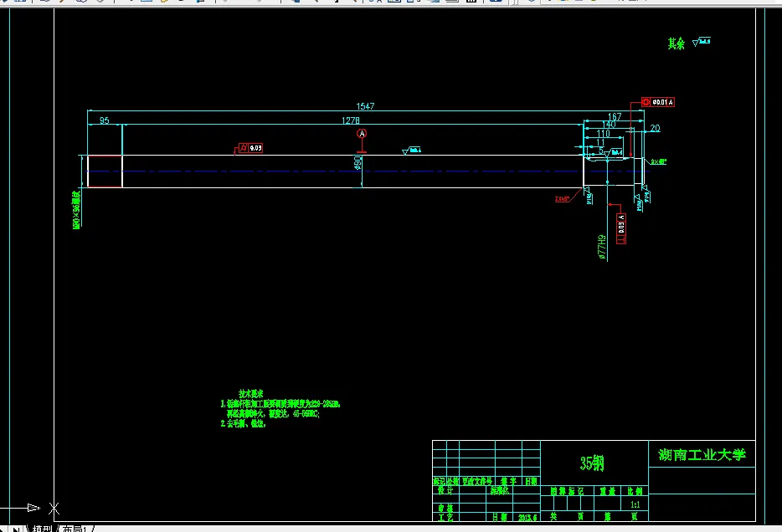Select the M90×95 thread annotation
Viewport: 782px width, 532px height.
76,210
